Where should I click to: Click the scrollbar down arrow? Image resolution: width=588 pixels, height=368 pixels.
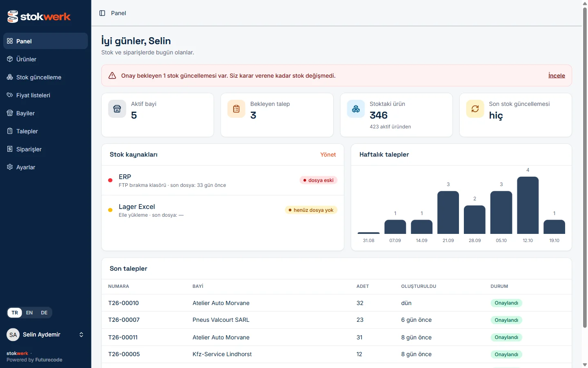tap(585, 364)
